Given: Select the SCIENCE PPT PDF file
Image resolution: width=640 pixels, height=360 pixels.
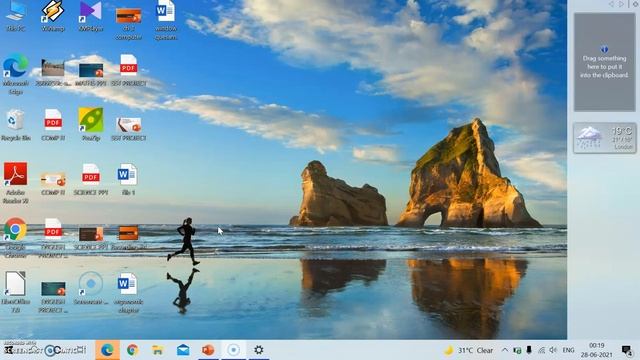Looking at the screenshot, I should [x=91, y=180].
